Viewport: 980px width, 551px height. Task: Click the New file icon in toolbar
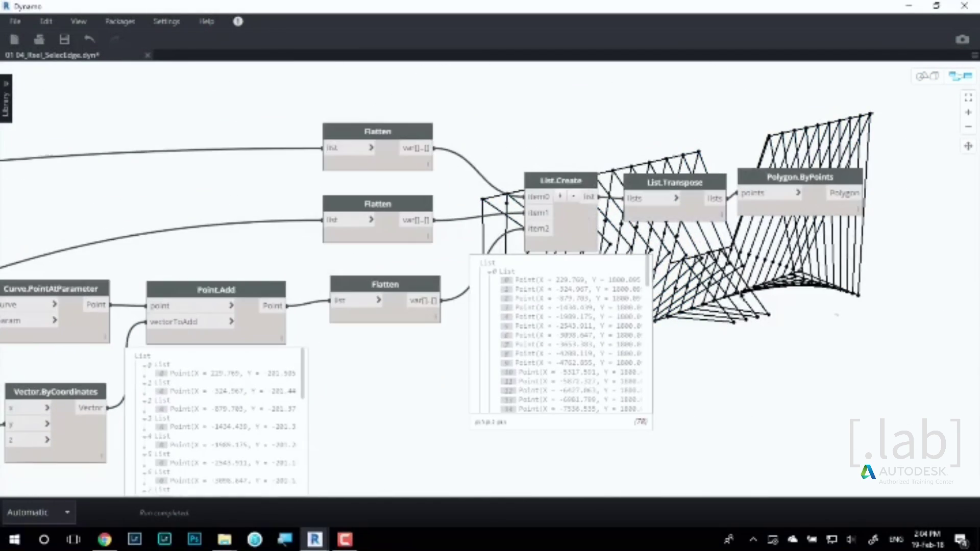pyautogui.click(x=14, y=39)
